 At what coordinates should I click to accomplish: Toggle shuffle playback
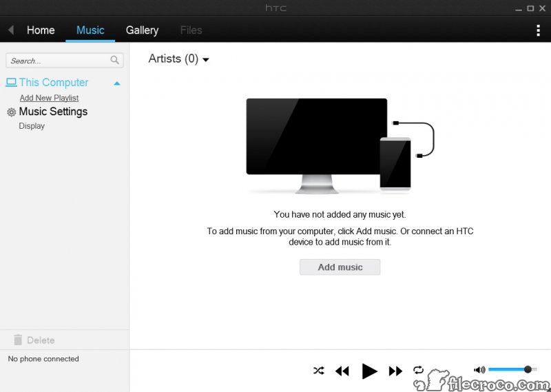(319, 371)
